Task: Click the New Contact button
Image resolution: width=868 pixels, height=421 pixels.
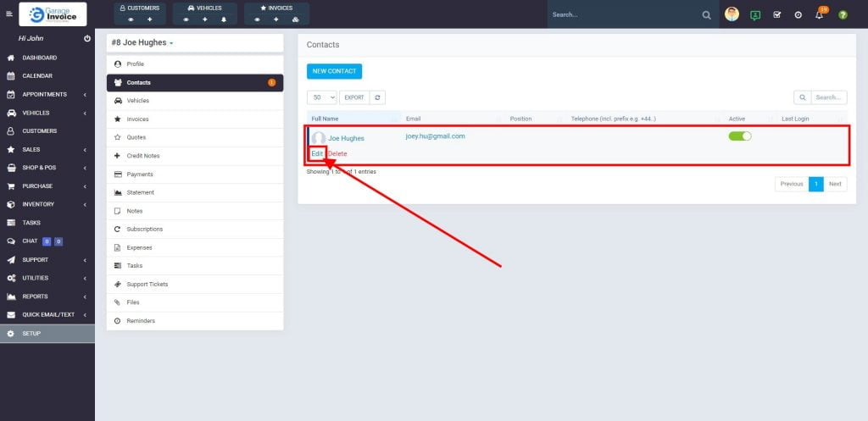Action: coord(334,71)
